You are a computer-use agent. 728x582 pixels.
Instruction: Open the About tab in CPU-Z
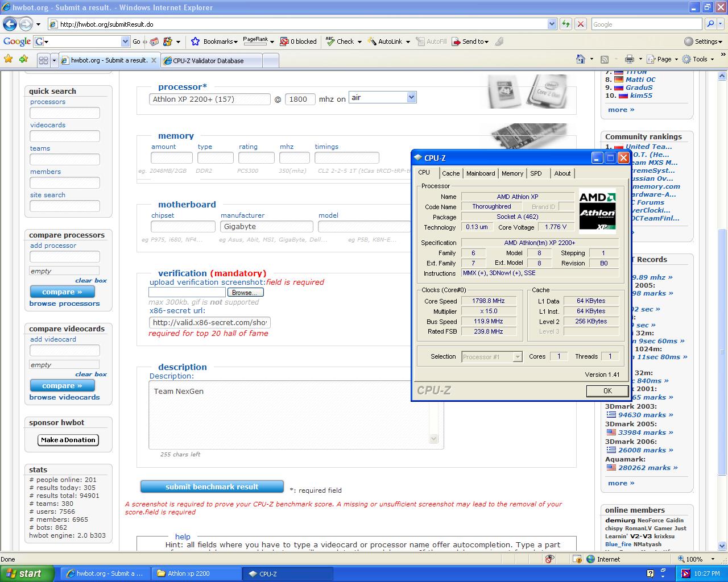point(562,173)
